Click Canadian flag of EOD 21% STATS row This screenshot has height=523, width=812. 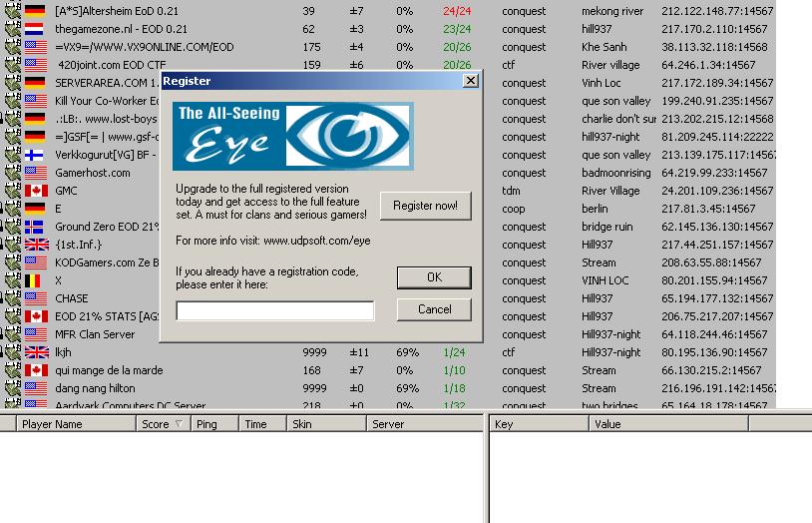[35, 316]
